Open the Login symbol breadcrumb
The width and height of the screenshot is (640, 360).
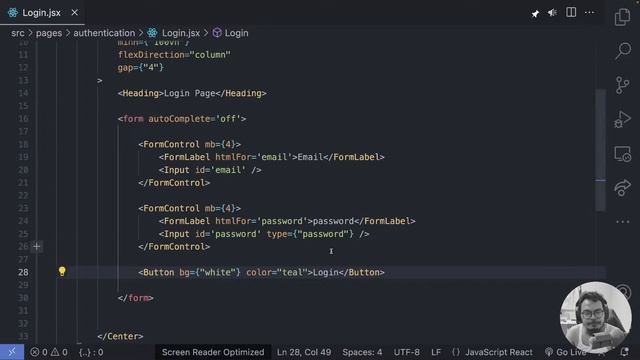231,33
